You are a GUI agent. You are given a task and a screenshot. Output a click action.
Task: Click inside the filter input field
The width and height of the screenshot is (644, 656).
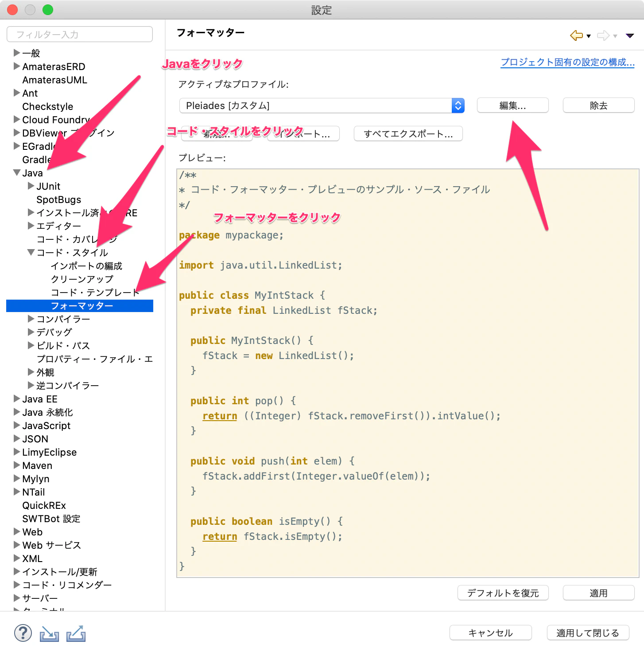coord(79,34)
